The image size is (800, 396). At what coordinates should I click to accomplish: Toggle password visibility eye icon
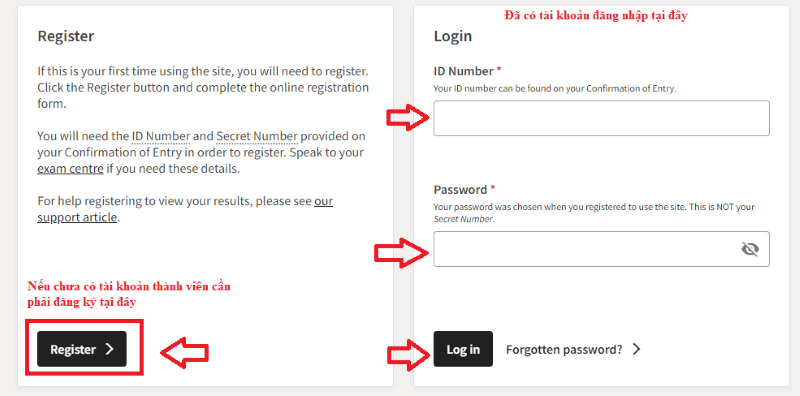coord(749,249)
